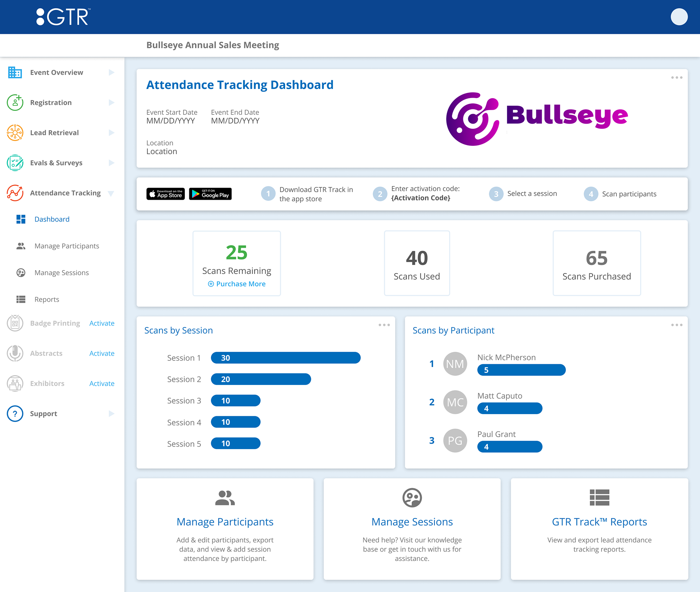700x592 pixels.
Task: Activate Exhibitors
Action: (x=102, y=383)
